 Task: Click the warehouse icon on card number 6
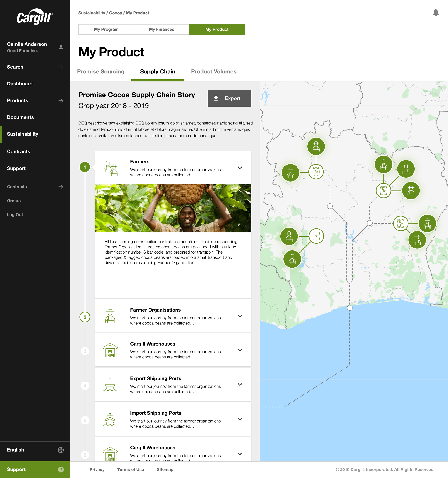(110, 454)
